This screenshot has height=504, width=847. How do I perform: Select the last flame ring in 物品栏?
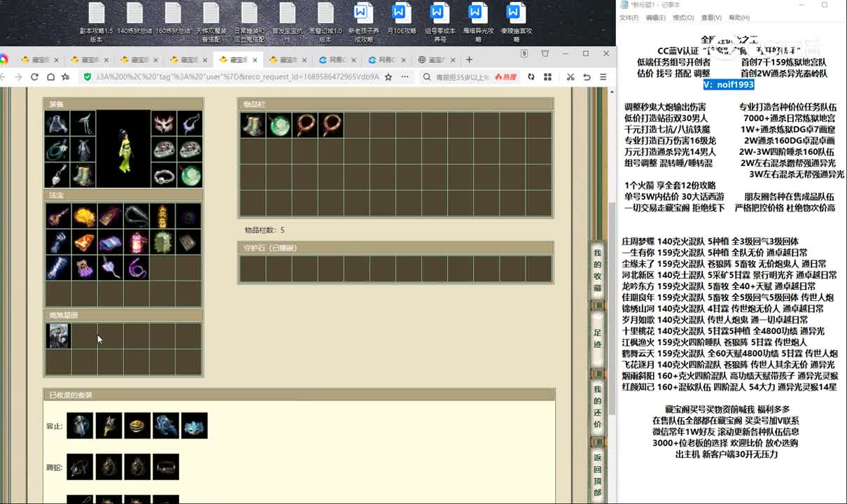[x=330, y=125]
